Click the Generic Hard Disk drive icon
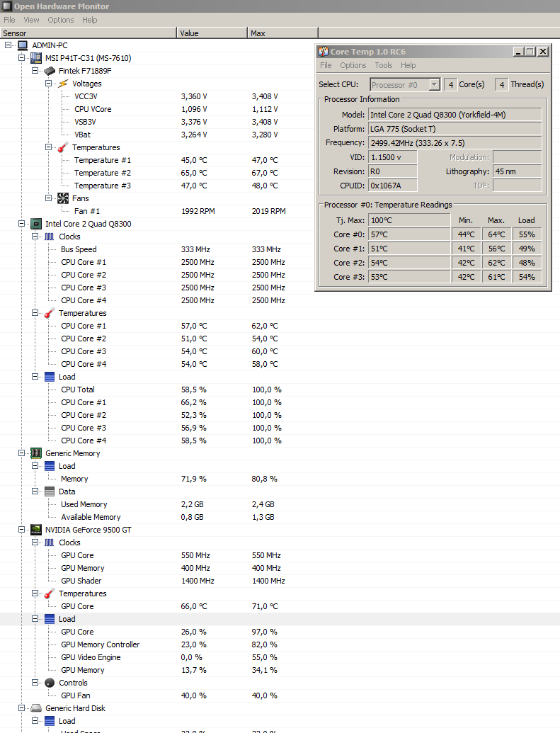 click(x=36, y=708)
